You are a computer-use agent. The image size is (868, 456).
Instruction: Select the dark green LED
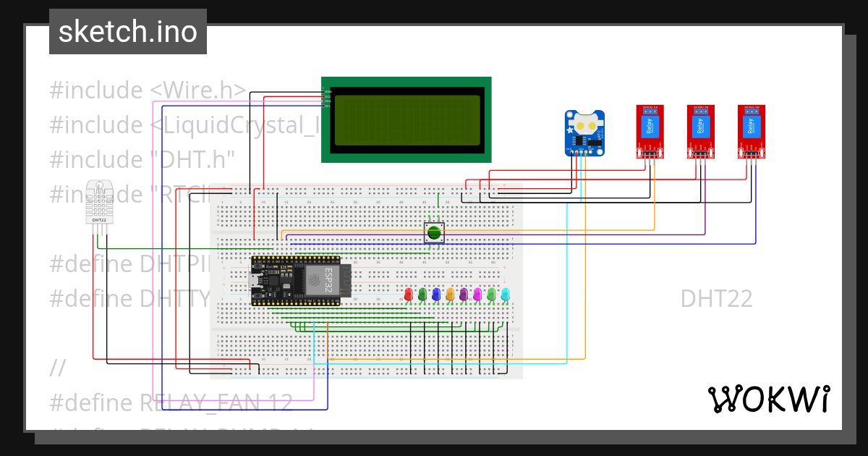pos(422,295)
